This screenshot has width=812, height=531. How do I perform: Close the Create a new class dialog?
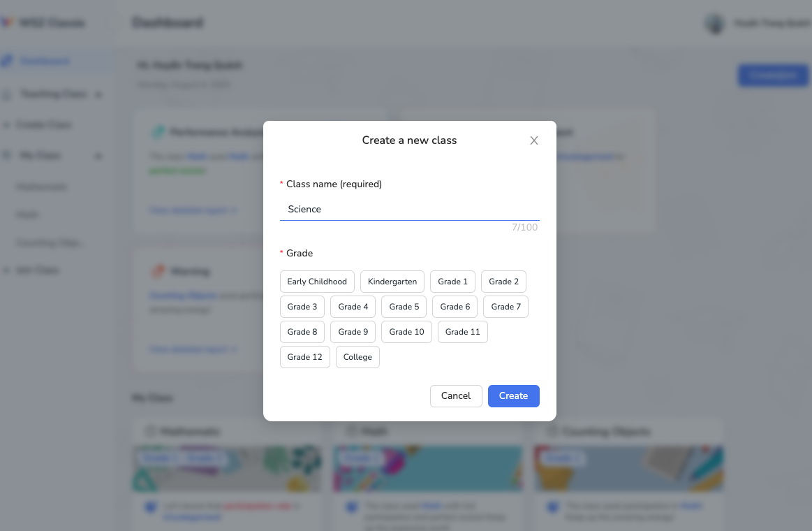tap(534, 140)
